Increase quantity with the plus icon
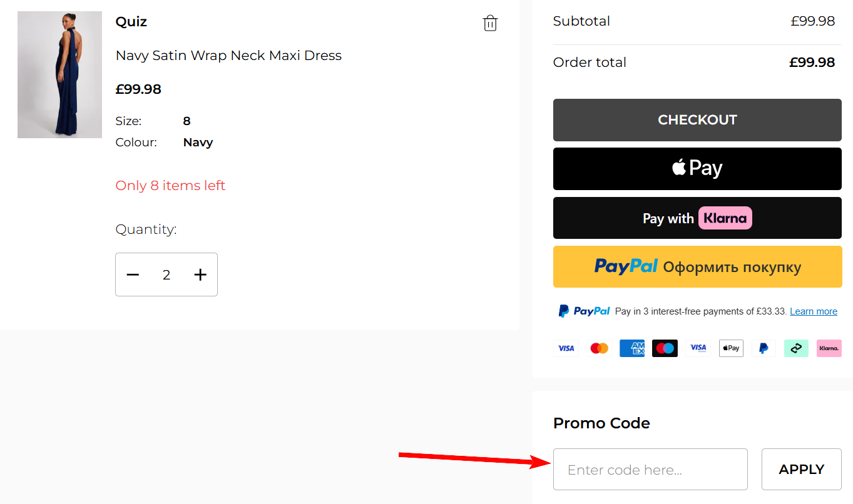 (x=200, y=275)
